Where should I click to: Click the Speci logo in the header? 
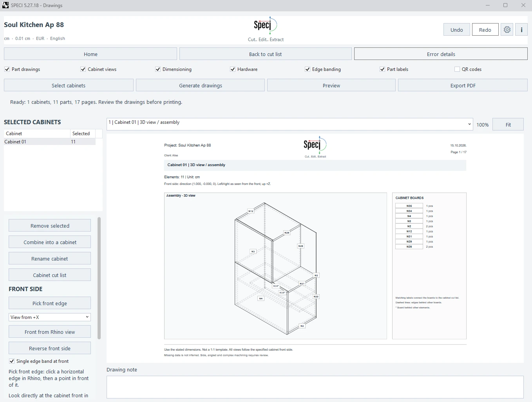(x=266, y=25)
